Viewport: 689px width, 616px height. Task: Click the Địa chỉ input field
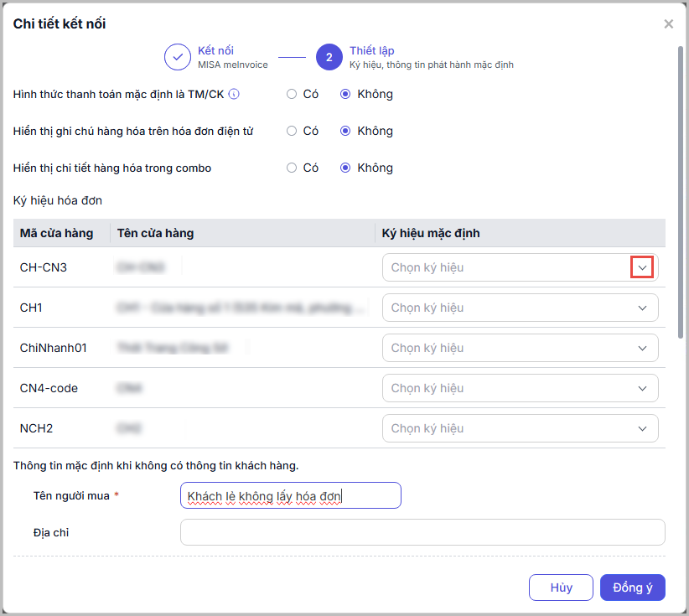click(x=422, y=532)
